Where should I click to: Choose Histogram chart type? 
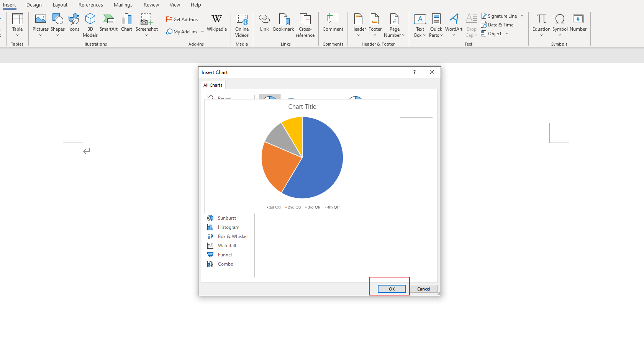(x=228, y=227)
